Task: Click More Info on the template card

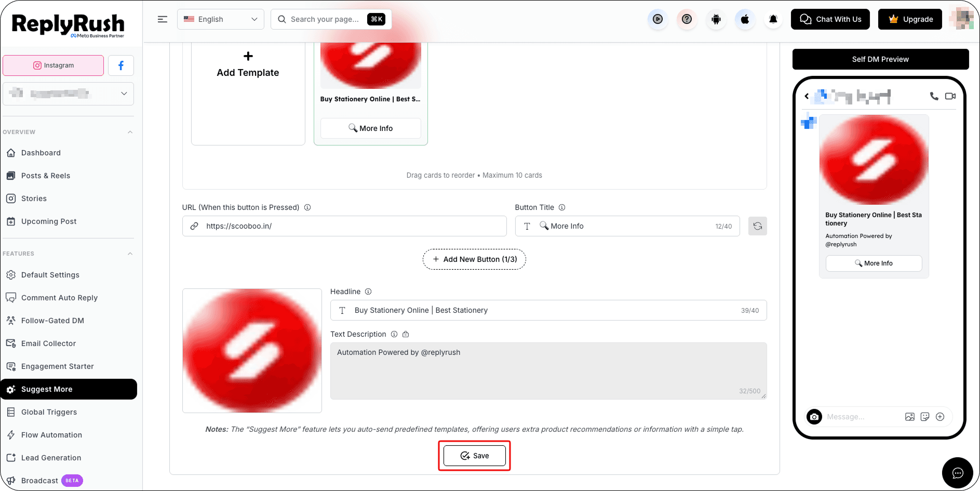Action: pos(371,128)
